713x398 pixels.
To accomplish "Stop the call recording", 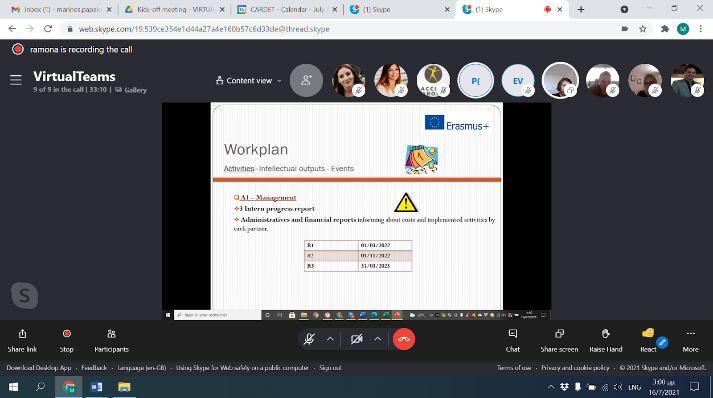I will [66, 341].
